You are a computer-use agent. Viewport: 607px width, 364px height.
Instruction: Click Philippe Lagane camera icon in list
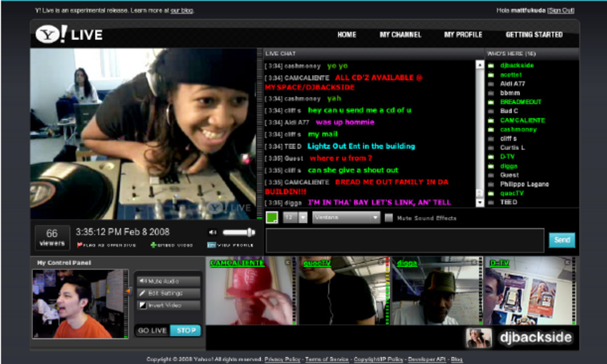tap(491, 184)
